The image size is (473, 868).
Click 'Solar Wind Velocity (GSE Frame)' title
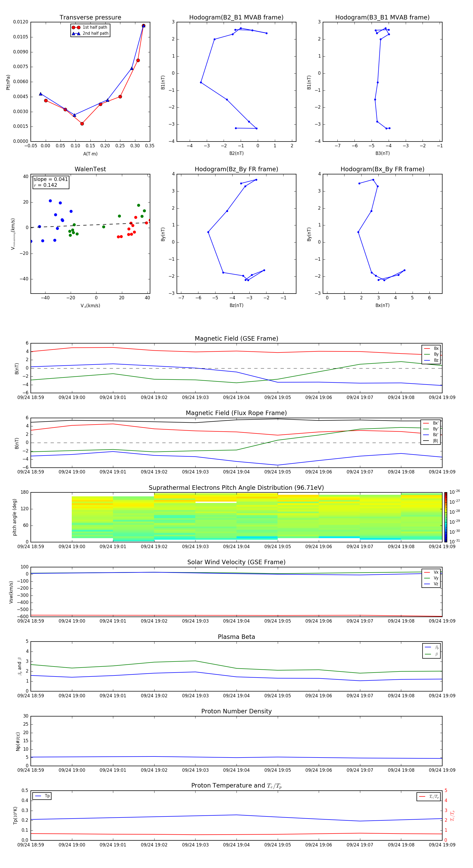(x=236, y=562)
